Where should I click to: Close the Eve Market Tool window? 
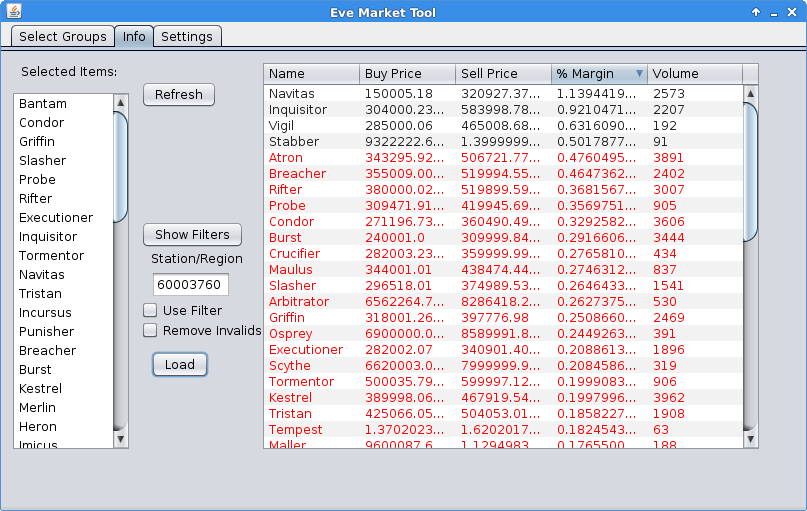coord(792,12)
